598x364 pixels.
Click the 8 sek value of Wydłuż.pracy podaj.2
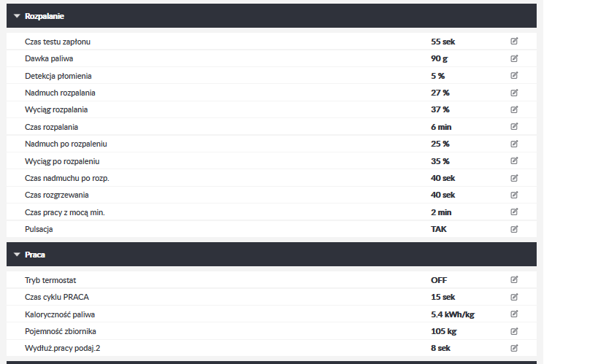(440, 348)
